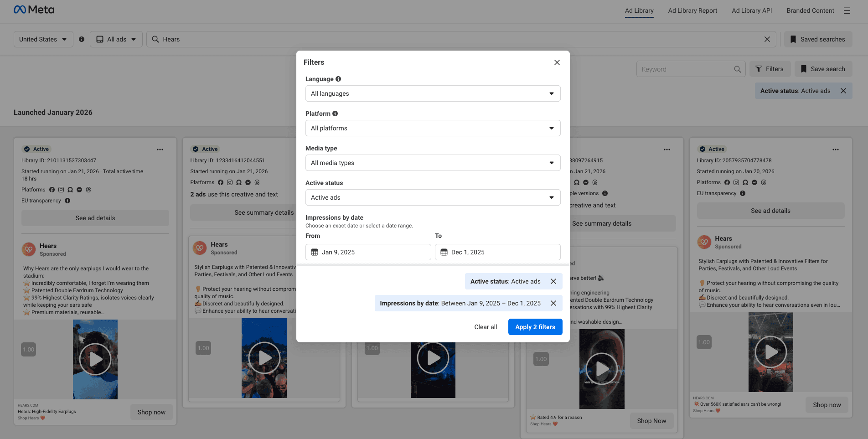
Task: Click the To date calendar icon
Action: click(x=444, y=252)
